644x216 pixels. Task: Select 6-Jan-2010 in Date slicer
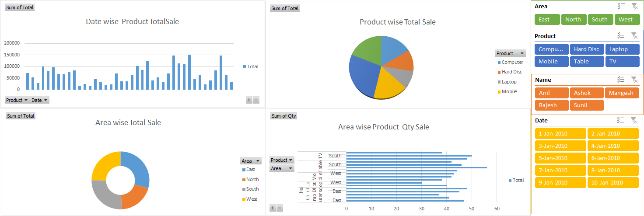click(613, 158)
